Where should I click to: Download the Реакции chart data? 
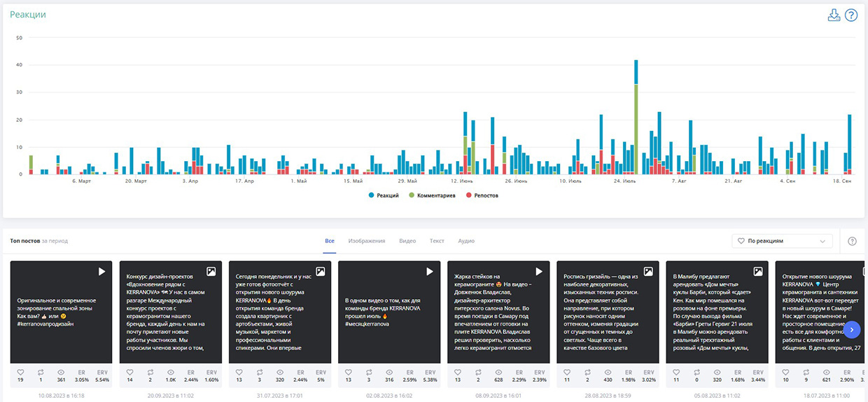click(834, 15)
